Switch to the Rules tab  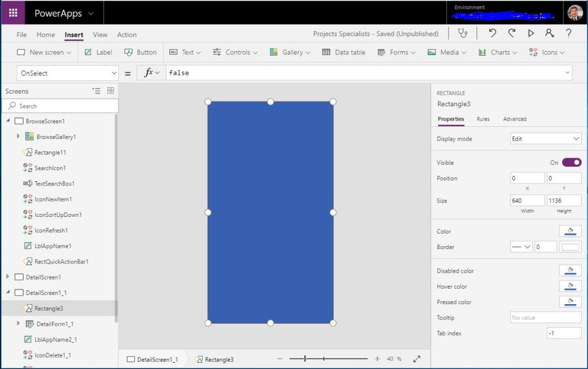tap(483, 119)
